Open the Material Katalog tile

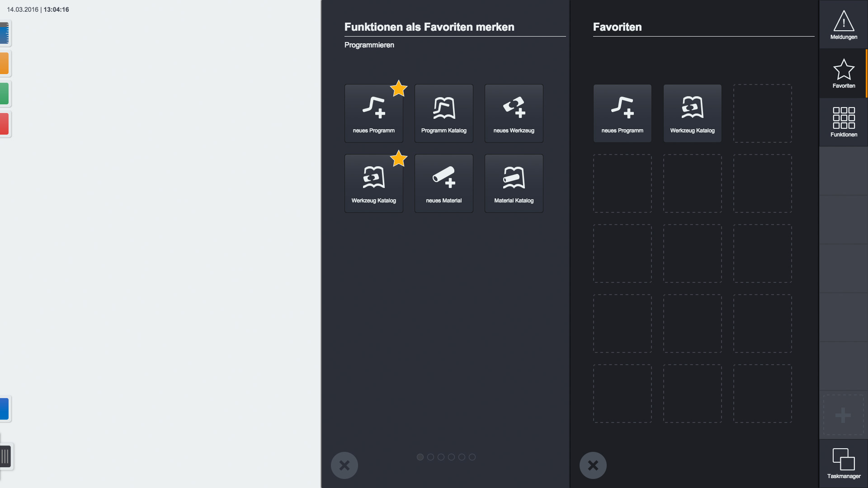(x=514, y=183)
